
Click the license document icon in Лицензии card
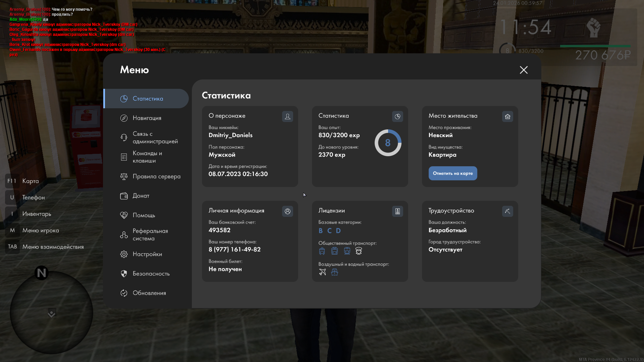coord(397,211)
